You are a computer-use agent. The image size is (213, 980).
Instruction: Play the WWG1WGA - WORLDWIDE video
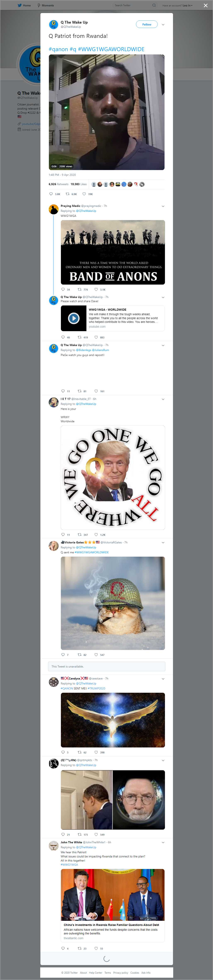74,318
